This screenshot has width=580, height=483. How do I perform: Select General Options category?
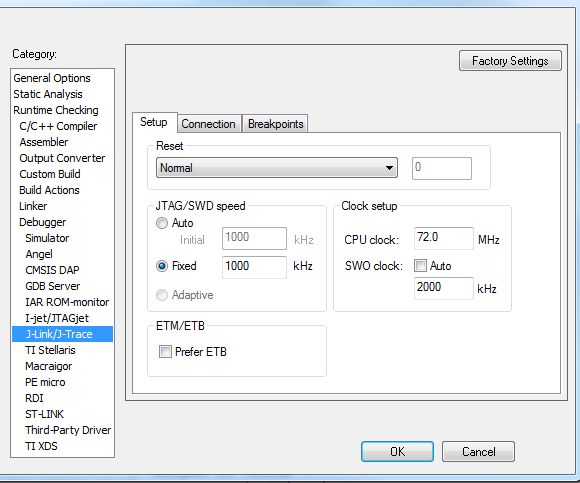tap(52, 78)
